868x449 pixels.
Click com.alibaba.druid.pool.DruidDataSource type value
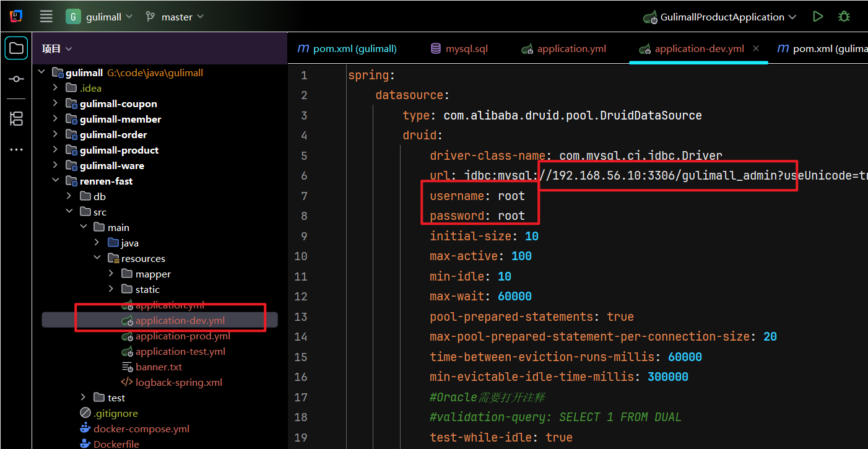pos(573,115)
